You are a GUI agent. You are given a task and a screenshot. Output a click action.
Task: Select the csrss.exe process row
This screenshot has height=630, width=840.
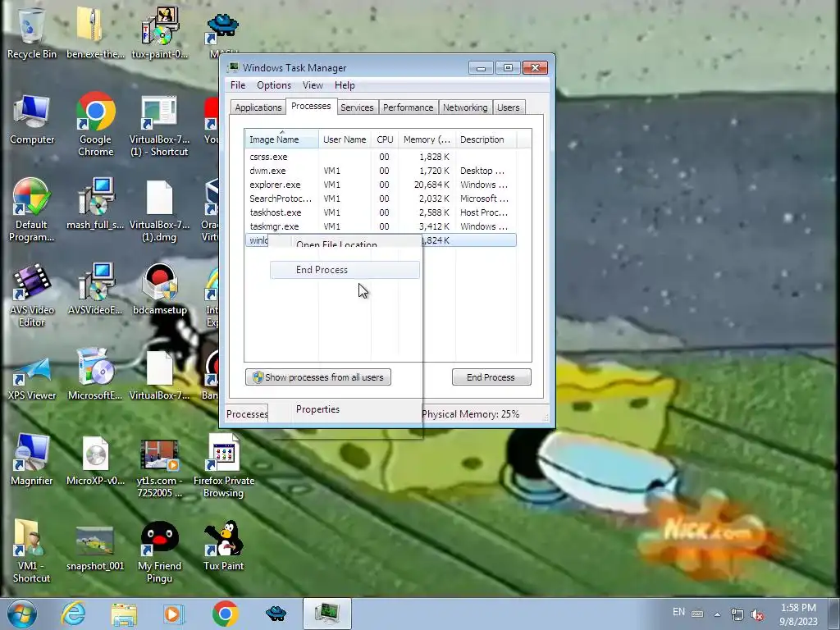pyautogui.click(x=381, y=157)
